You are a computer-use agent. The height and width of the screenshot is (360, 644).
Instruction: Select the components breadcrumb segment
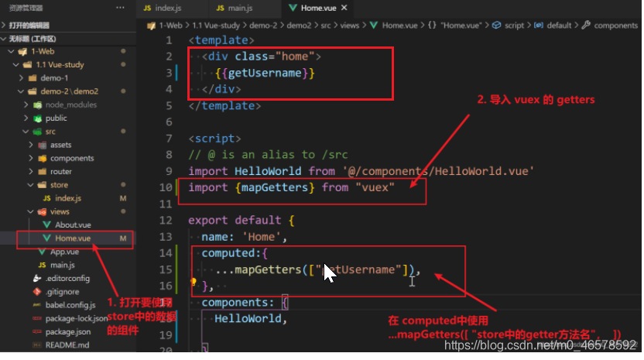pyautogui.click(x=615, y=26)
